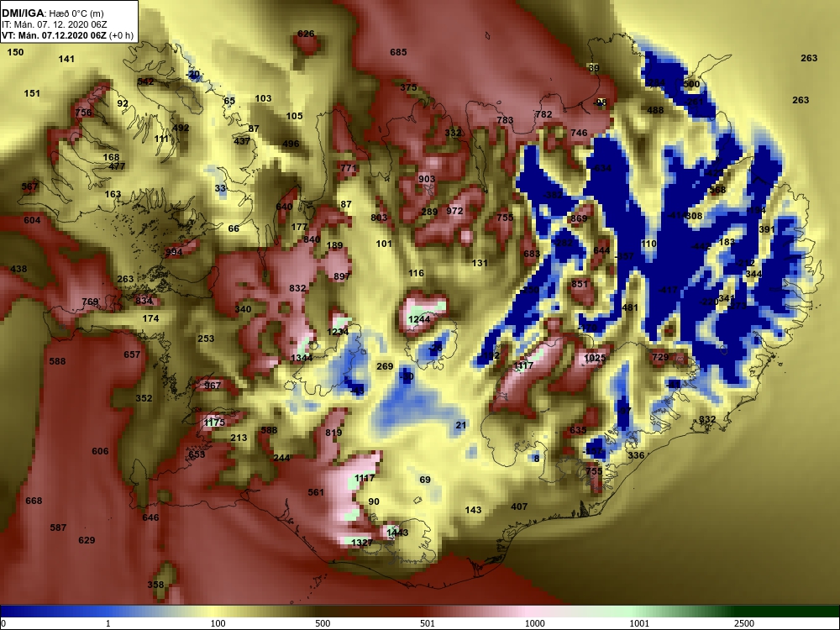Click the value 897 on the map
840x630 pixels.
[342, 276]
